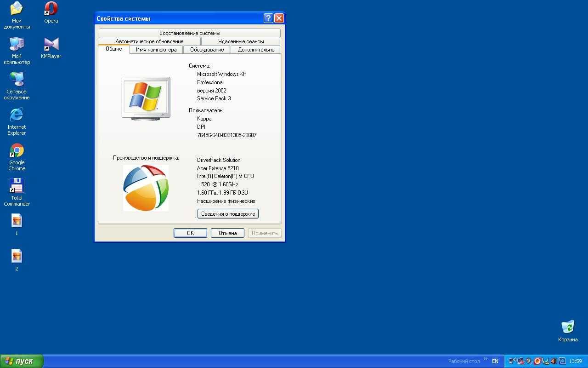Click the Рабочий стол toolbar label
Viewport: 588px width, 368px height.
tap(464, 361)
